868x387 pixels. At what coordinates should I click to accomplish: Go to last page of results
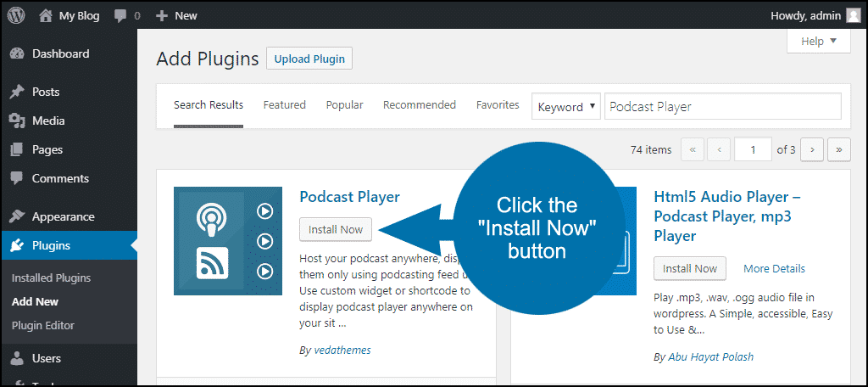click(x=838, y=149)
